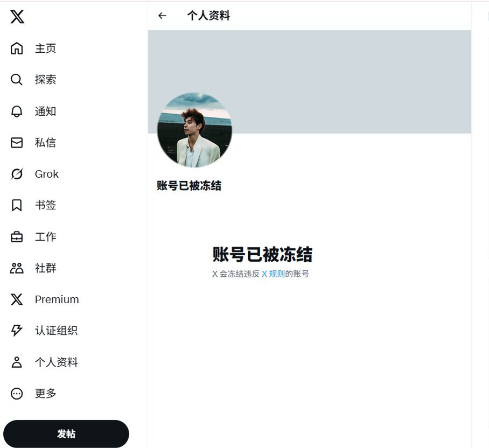Select the Grok menu label

[47, 174]
